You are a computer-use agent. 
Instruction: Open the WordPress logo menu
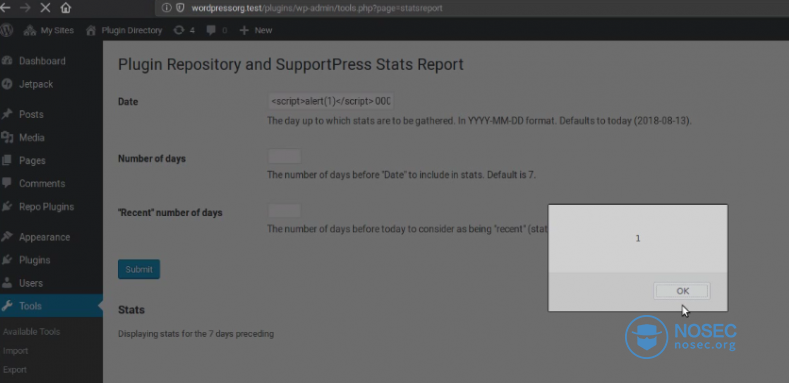(x=6, y=30)
